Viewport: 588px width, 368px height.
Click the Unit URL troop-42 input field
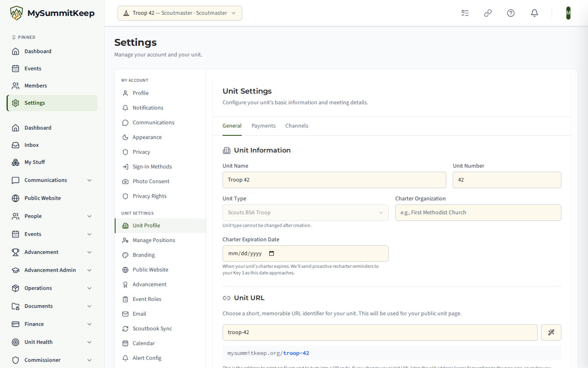[380, 332]
